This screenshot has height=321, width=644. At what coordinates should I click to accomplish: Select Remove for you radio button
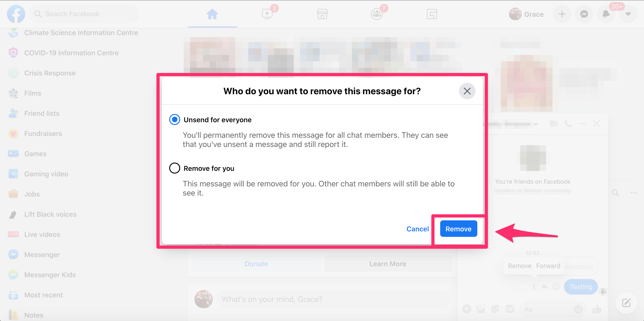coord(174,168)
